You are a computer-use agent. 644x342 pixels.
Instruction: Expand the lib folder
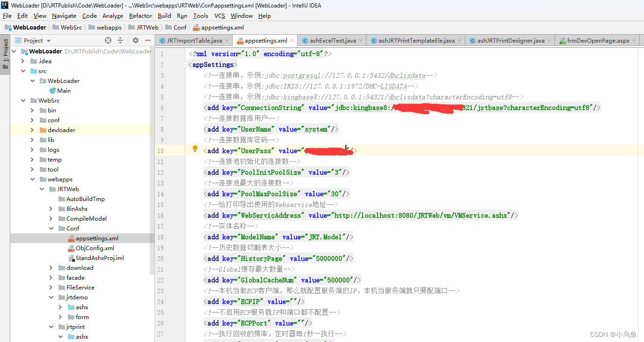coord(32,140)
